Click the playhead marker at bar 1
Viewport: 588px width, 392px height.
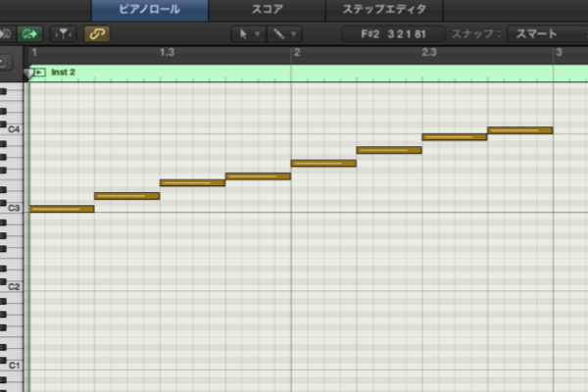(x=28, y=73)
